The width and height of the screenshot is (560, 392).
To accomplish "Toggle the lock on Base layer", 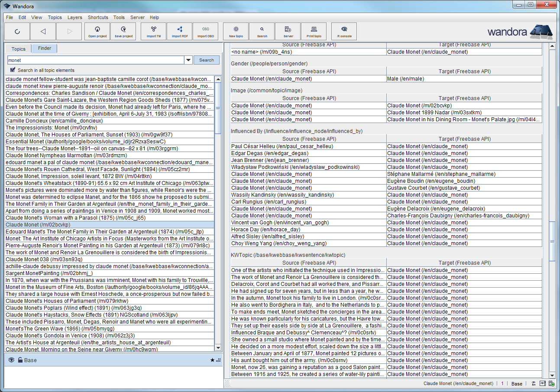I will click(20, 360).
